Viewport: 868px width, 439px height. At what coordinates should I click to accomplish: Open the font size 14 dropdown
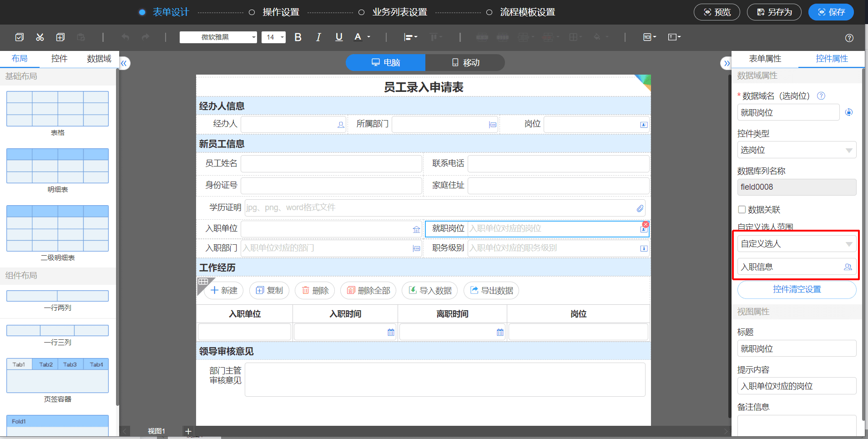pos(273,37)
